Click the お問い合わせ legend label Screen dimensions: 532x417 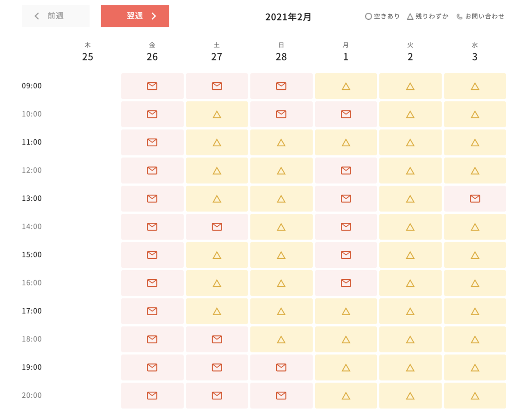(x=485, y=16)
